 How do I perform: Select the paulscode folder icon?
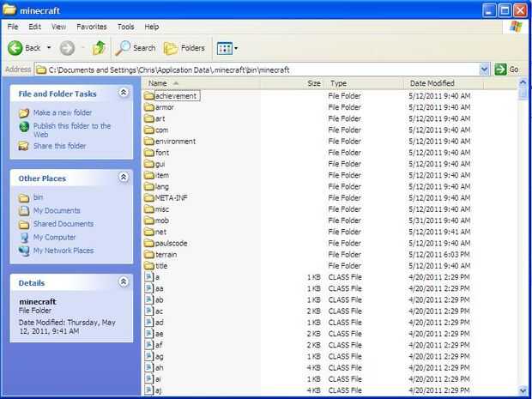149,243
